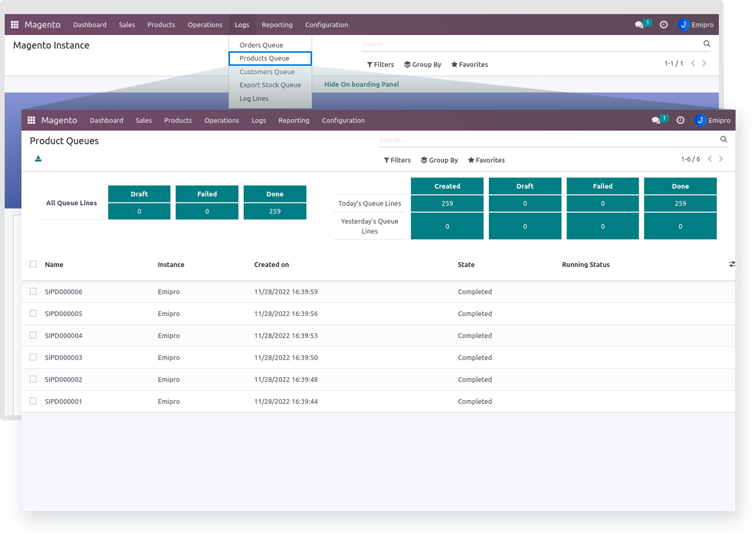This screenshot has width=756, height=536.
Task: Click the Hide On boarding Panel link
Action: [362, 85]
